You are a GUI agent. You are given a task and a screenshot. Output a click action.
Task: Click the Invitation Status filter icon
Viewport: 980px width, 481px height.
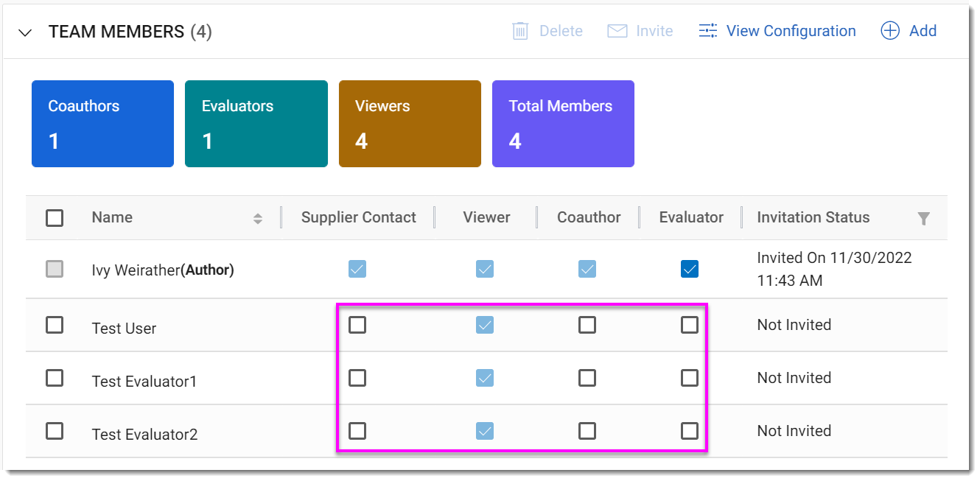[923, 218]
